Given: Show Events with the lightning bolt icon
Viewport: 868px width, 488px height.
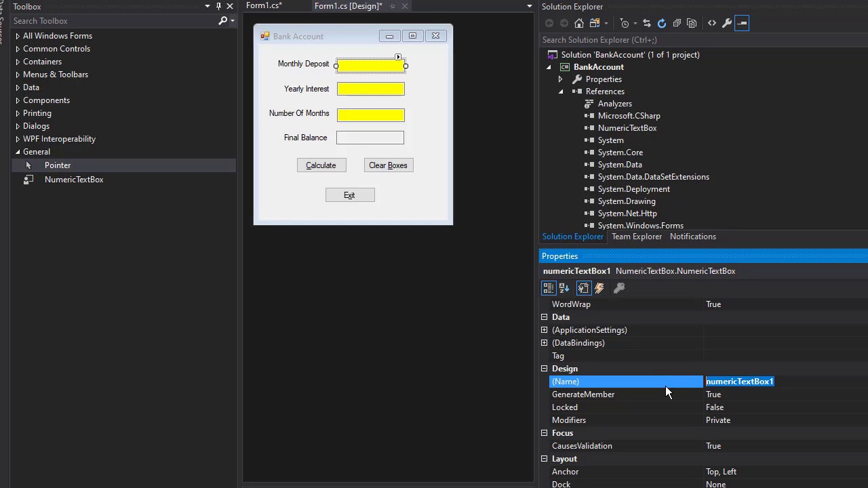Looking at the screenshot, I should pos(599,288).
